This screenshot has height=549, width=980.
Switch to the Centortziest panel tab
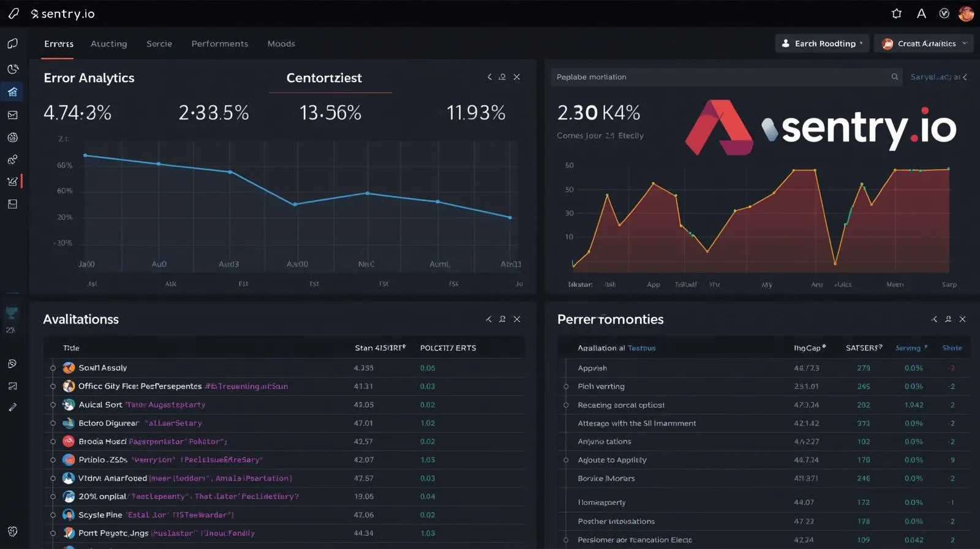[x=324, y=78]
